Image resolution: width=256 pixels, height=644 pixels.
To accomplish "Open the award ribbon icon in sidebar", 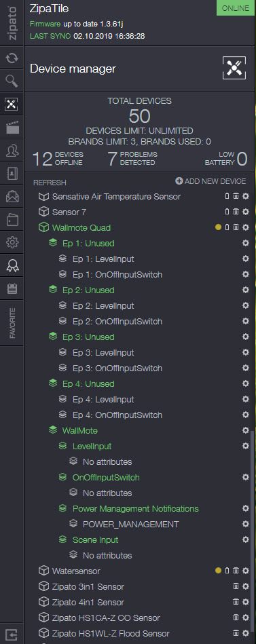I will (12, 266).
